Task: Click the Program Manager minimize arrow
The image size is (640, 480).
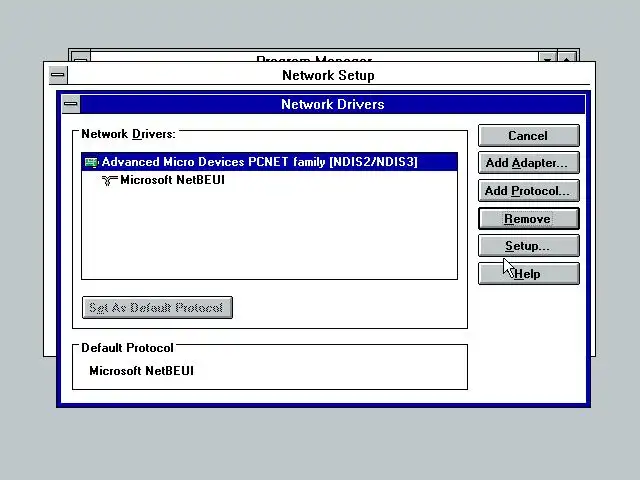Action: pyautogui.click(x=547, y=58)
